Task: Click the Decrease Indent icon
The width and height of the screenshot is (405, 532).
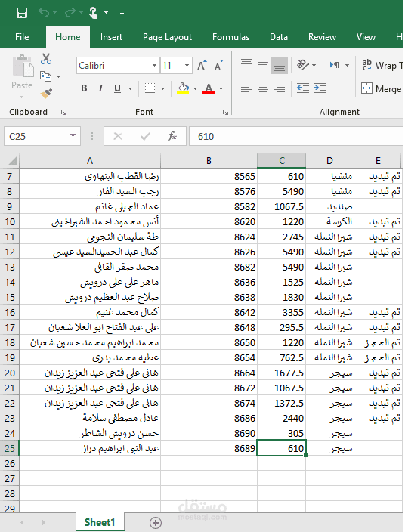Action: click(303, 88)
